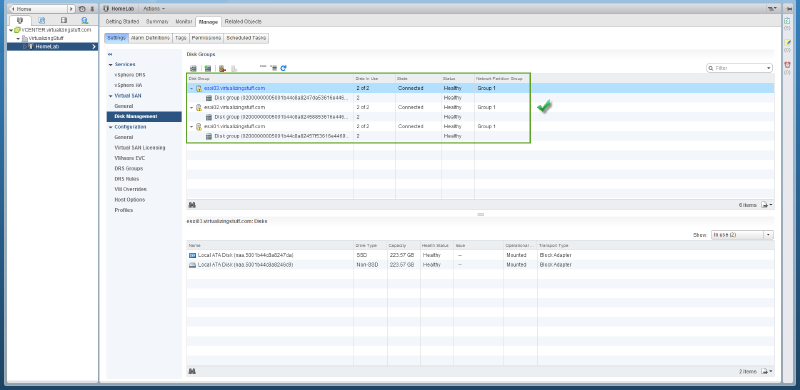
Task: Click the Claim Disks toolbar icon
Action: 193,68
